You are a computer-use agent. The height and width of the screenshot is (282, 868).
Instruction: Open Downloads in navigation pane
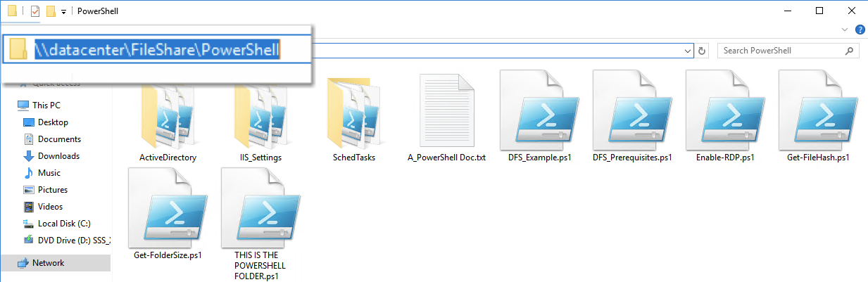(x=58, y=156)
